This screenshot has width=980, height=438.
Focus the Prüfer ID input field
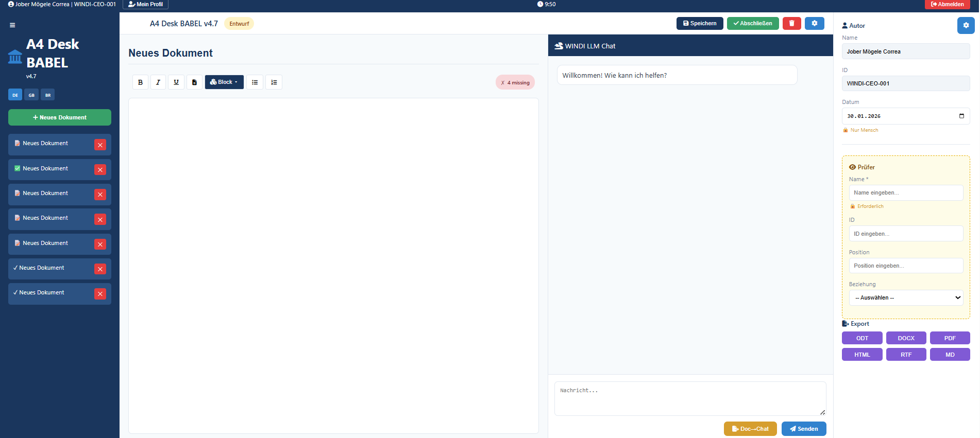pyautogui.click(x=906, y=234)
